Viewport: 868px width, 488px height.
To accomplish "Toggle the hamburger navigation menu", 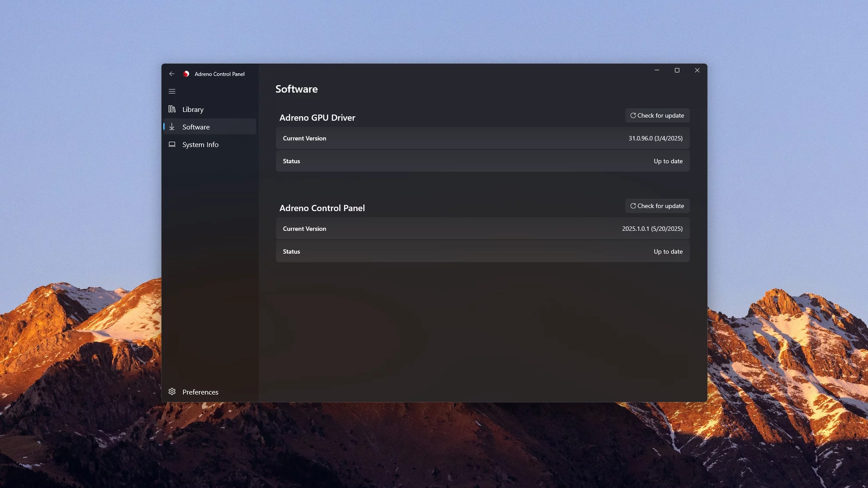I will (x=172, y=91).
